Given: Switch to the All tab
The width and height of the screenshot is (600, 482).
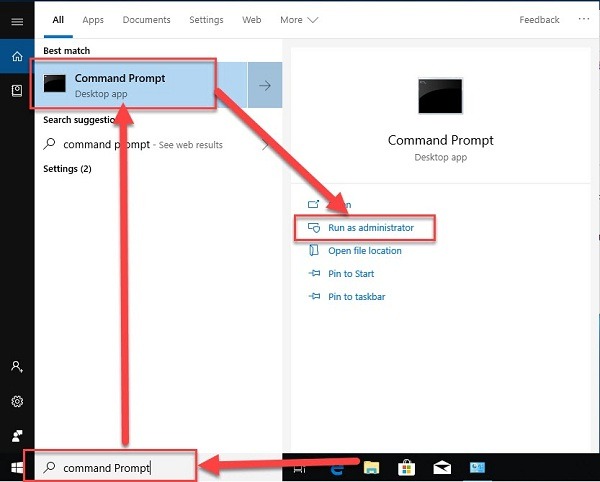Looking at the screenshot, I should (58, 20).
